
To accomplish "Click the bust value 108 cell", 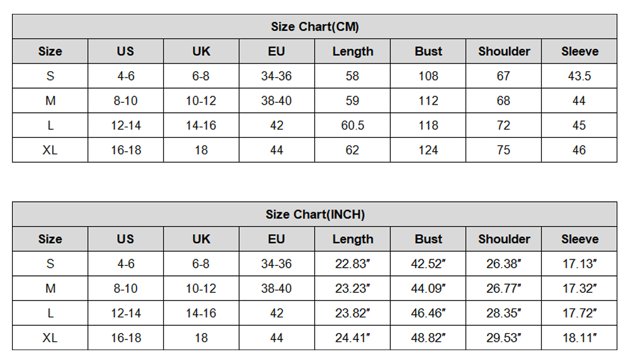I will [x=428, y=76].
